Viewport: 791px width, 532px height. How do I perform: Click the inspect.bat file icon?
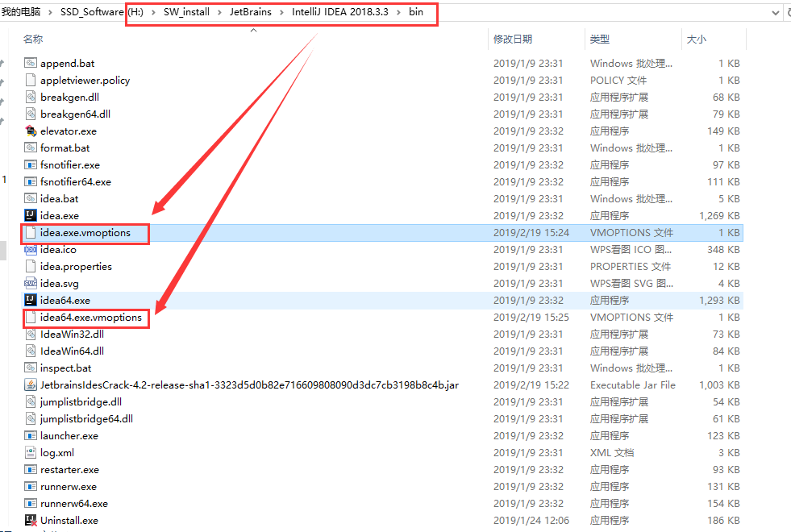coord(31,368)
